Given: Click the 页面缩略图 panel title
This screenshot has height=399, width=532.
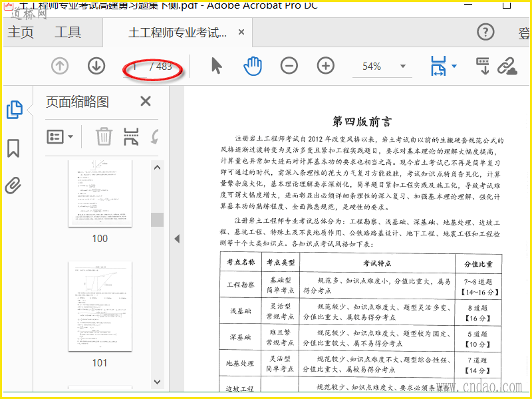Looking at the screenshot, I should pos(77,102).
